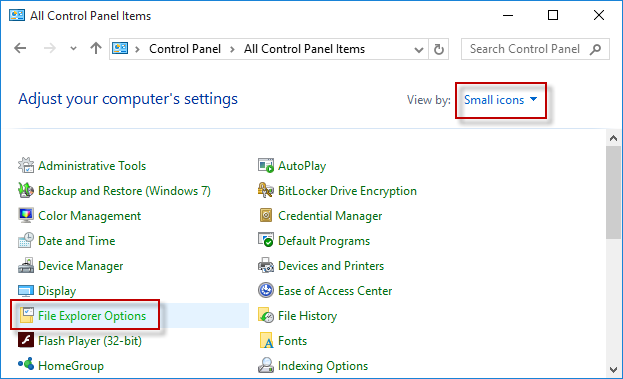Click the Device Manager icon
Screen dimensions: 623x379
[26, 265]
